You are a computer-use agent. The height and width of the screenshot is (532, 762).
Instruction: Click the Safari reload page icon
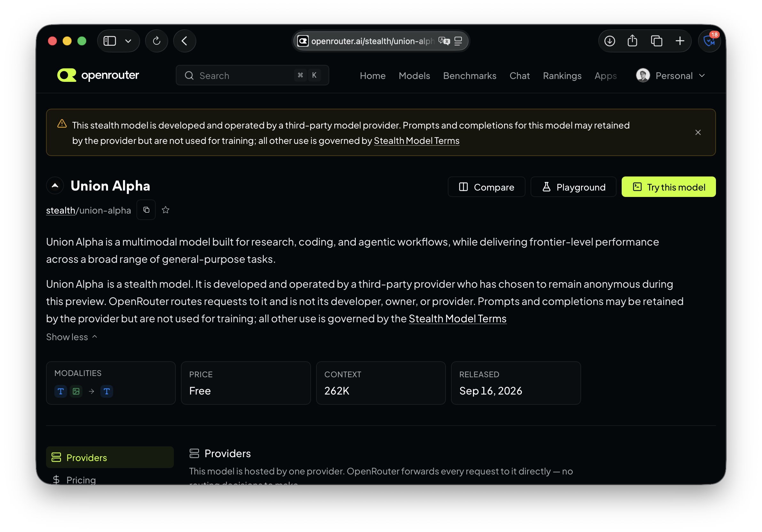click(157, 41)
